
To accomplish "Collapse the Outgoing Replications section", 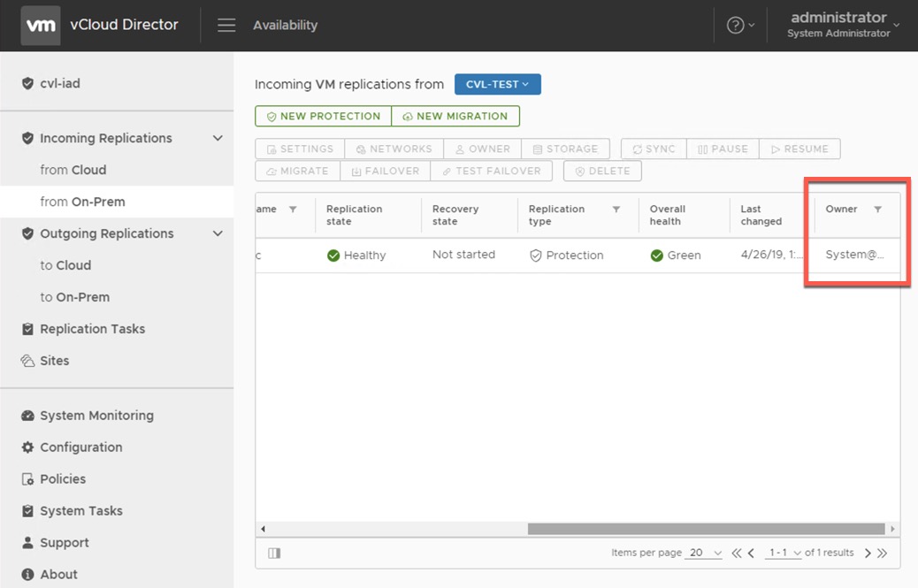I will (x=218, y=233).
